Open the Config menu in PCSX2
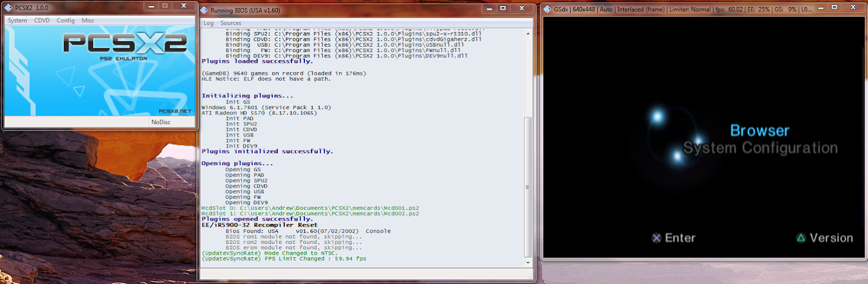Screen dimensions: 868x284 click(x=66, y=21)
